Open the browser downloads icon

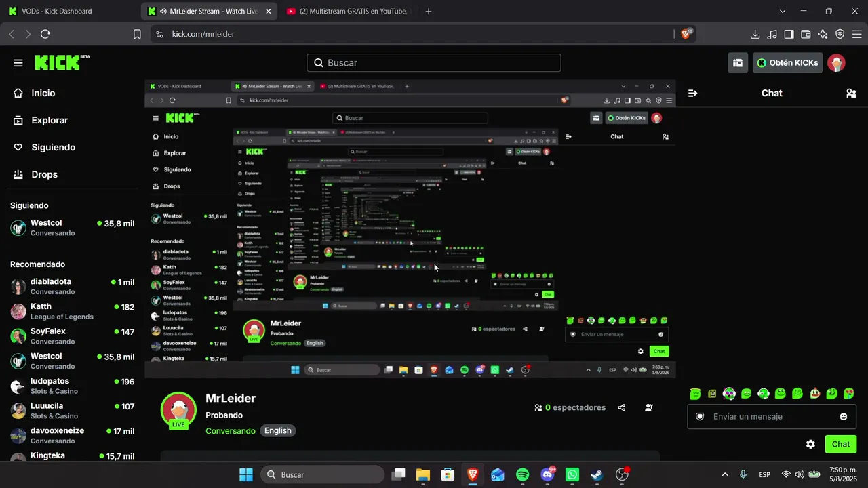coord(755,34)
